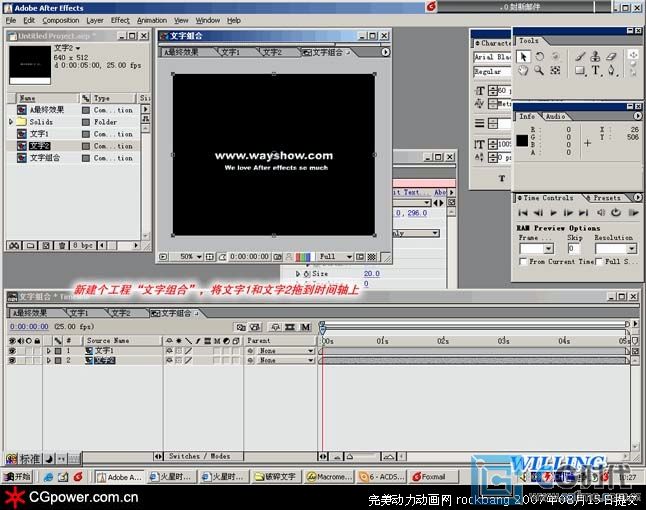The width and height of the screenshot is (646, 510).
Task: Enable Frame Blending button in timeline
Action: point(290,327)
